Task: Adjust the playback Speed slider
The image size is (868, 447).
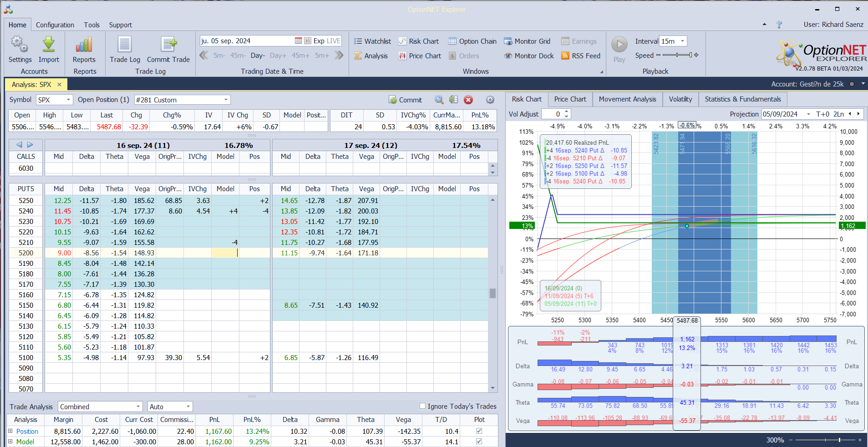Action: click(x=677, y=55)
